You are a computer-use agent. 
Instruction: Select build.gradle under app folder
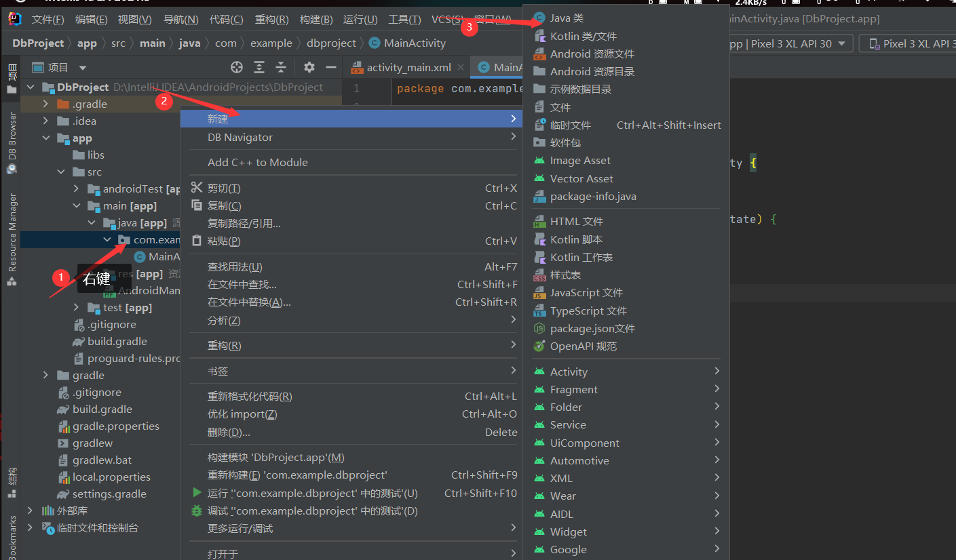[x=117, y=341]
